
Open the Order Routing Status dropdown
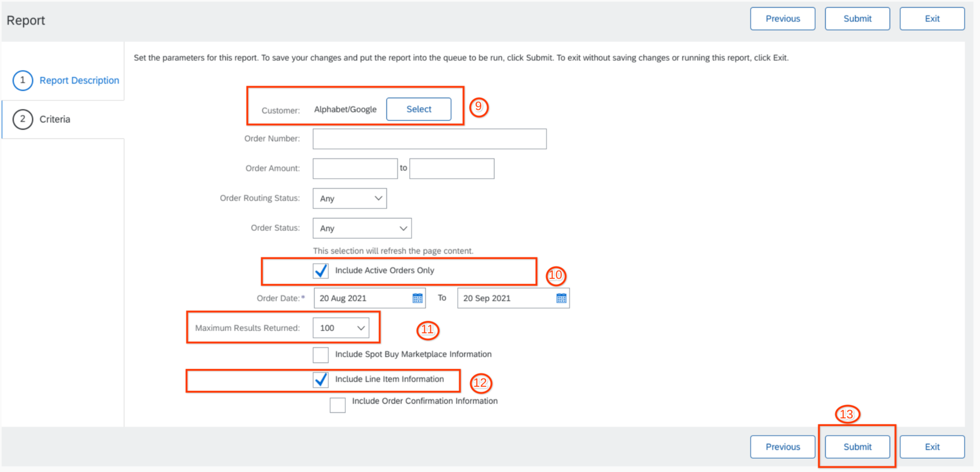click(350, 198)
